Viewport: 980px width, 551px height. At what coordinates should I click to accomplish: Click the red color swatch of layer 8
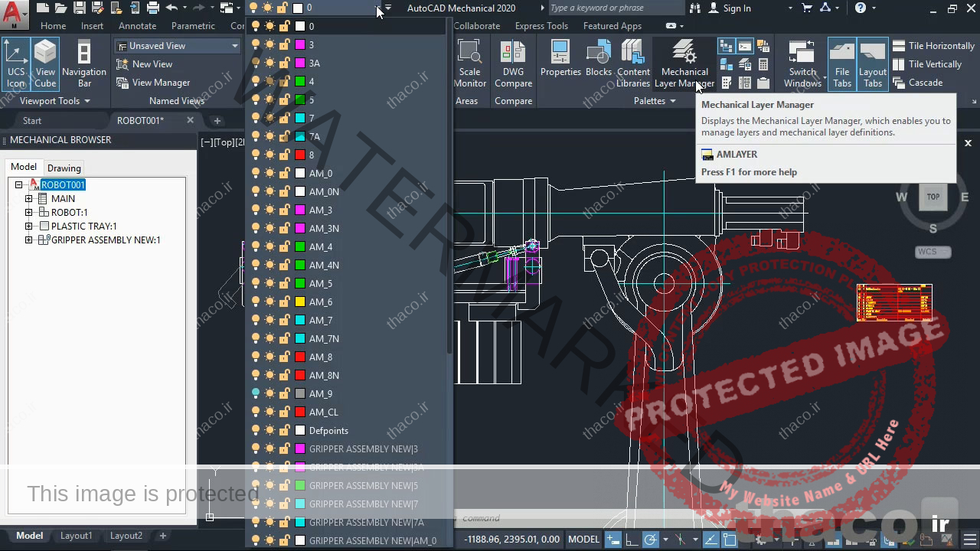pyautogui.click(x=300, y=155)
